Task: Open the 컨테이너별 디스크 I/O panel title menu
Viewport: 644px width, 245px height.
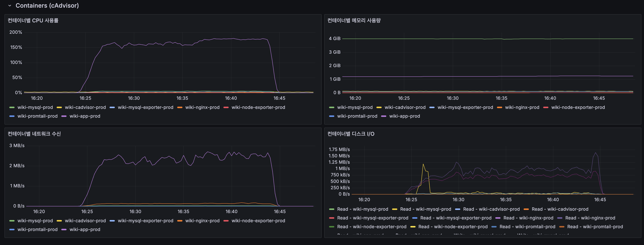Action: pyautogui.click(x=351, y=134)
